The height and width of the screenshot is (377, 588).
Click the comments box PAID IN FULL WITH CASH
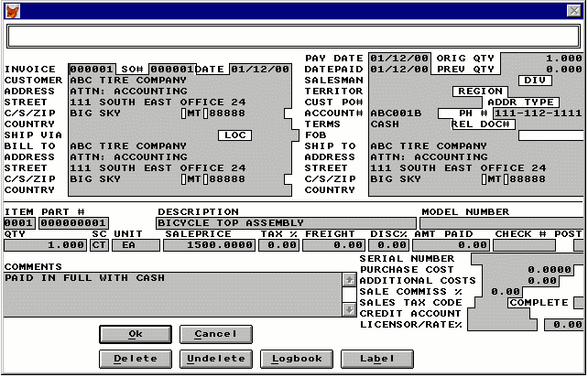click(x=172, y=295)
